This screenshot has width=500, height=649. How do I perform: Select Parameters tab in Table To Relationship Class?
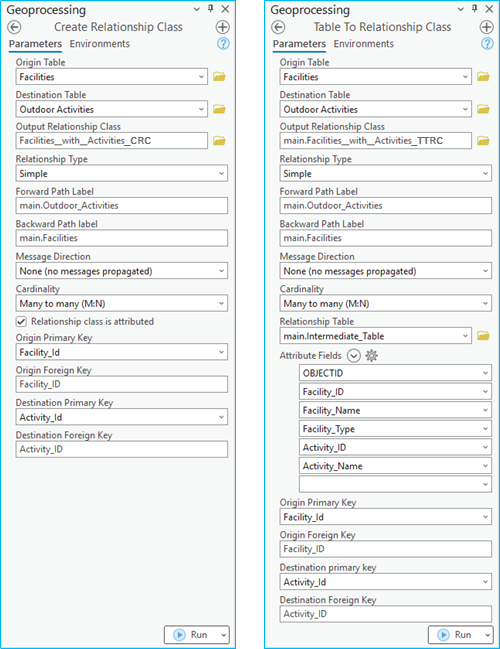tap(299, 44)
